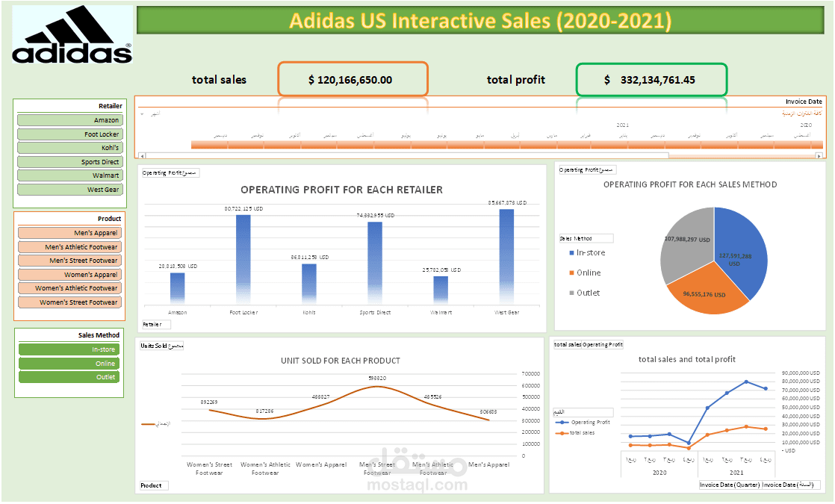835x504 pixels.
Task: Choose Women's Street Footwear slicer item
Action: click(69, 302)
